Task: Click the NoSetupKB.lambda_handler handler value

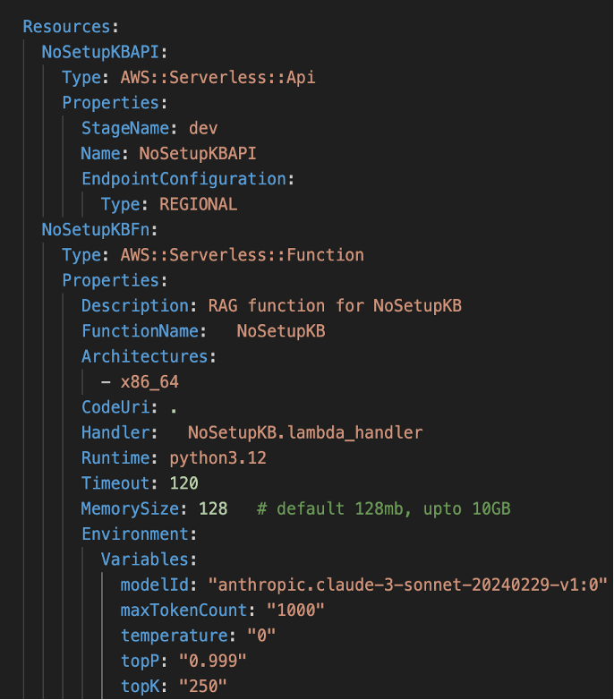Action: tap(304, 432)
